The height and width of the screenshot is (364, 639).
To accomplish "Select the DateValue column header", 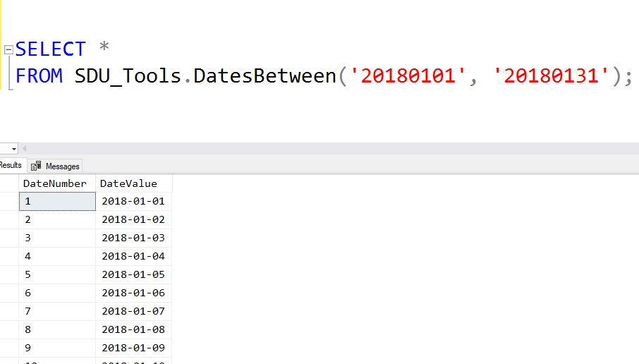I will [134, 183].
